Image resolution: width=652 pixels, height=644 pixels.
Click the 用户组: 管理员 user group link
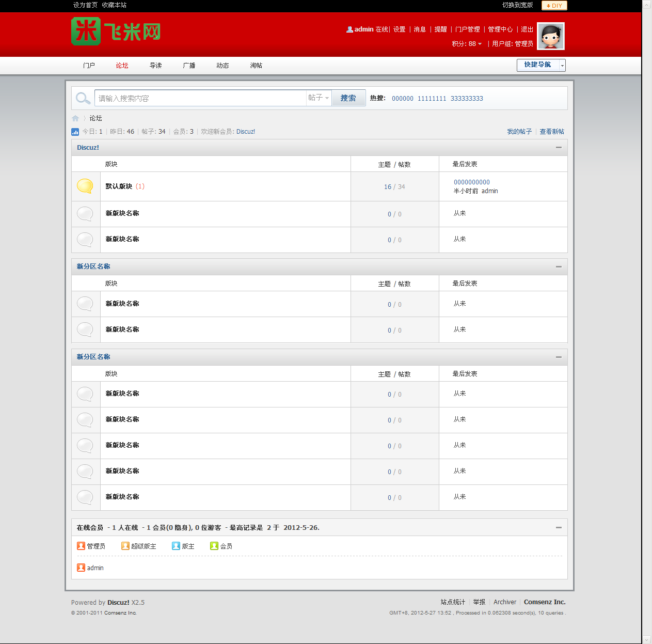point(513,44)
